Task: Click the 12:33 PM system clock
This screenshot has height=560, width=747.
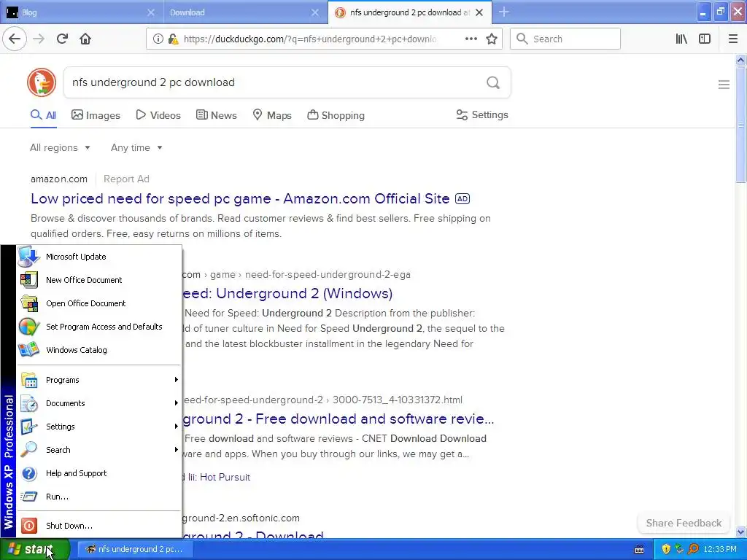Action: pyautogui.click(x=720, y=549)
